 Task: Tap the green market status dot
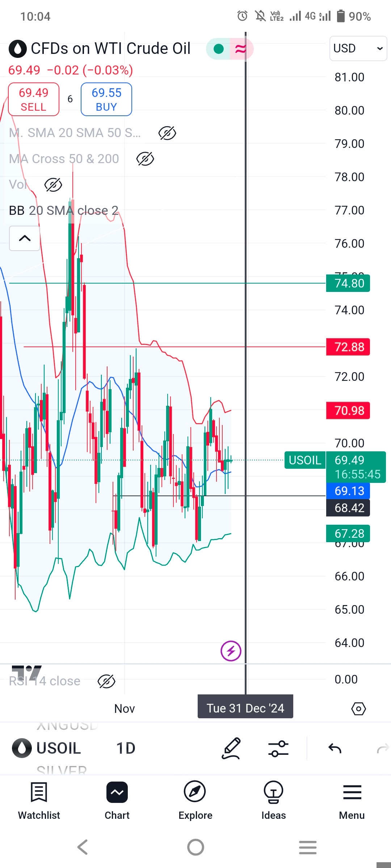coord(219,49)
